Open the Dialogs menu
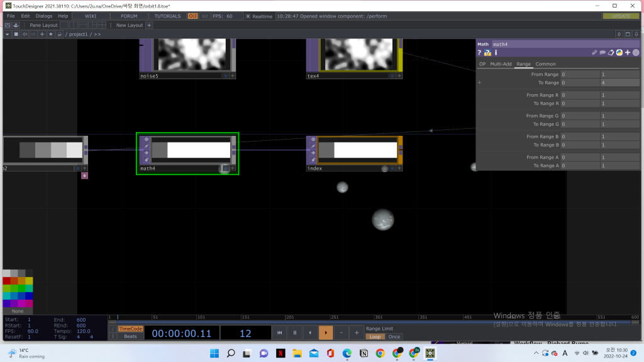This screenshot has height=362, width=644. click(44, 16)
